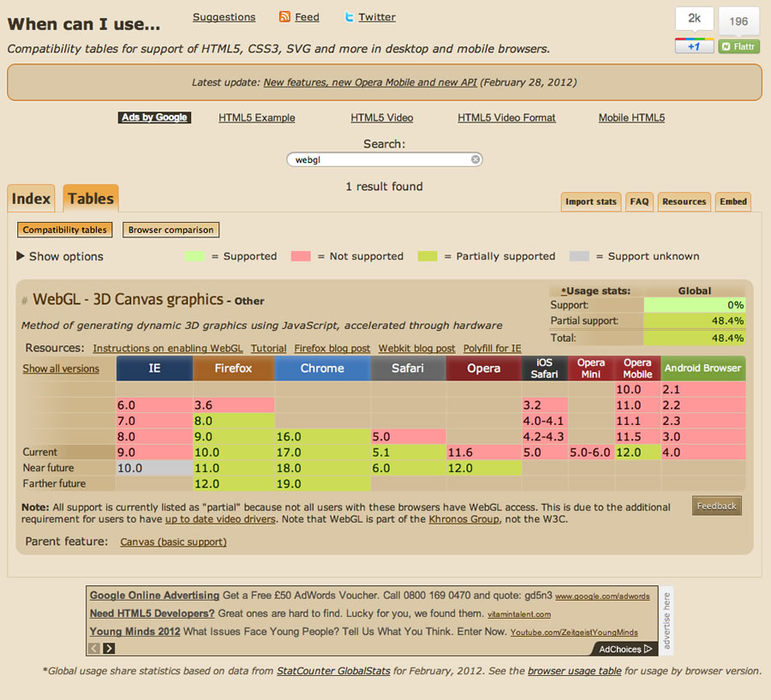The image size is (771, 700).
Task: Click the previous ad arrow
Action: (x=95, y=649)
